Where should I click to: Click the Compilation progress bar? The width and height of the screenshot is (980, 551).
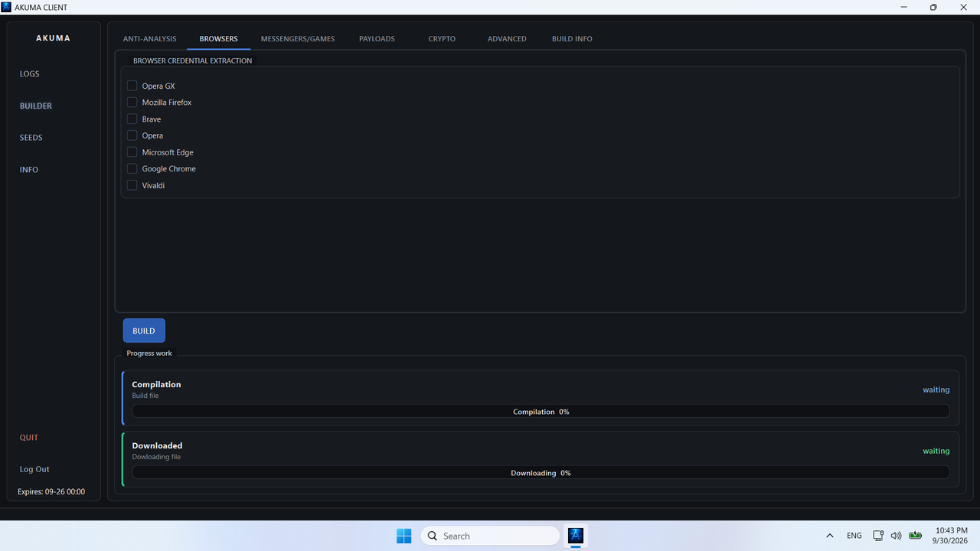point(541,412)
